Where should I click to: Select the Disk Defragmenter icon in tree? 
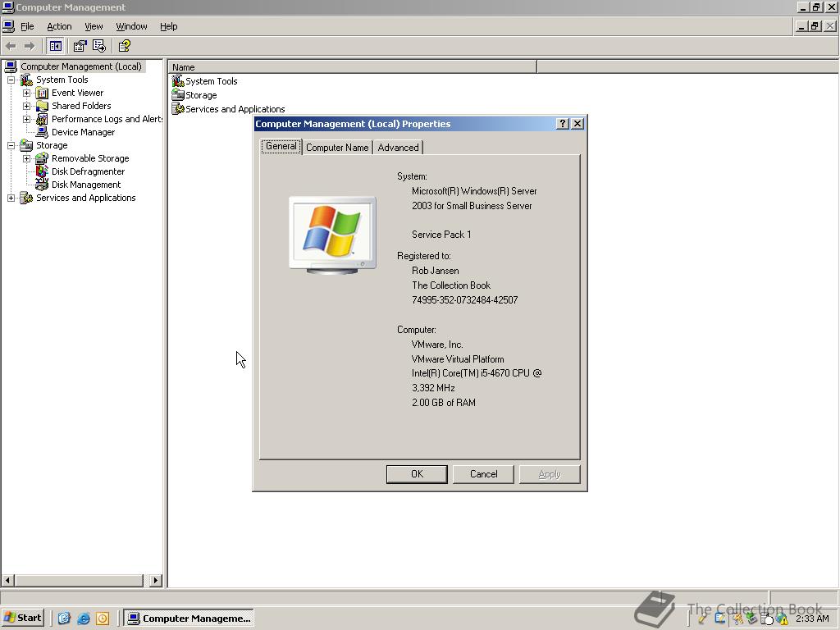42,171
